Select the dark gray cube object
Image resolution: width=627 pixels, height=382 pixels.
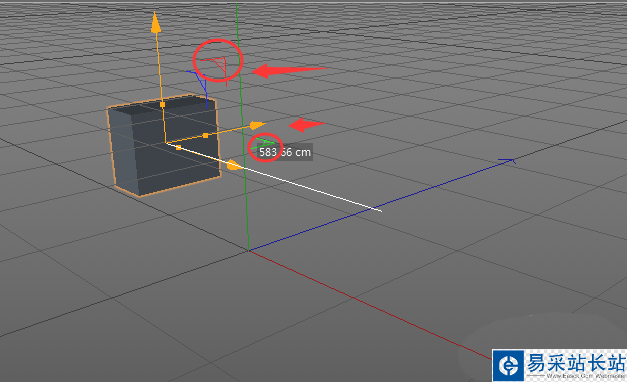tap(164, 146)
